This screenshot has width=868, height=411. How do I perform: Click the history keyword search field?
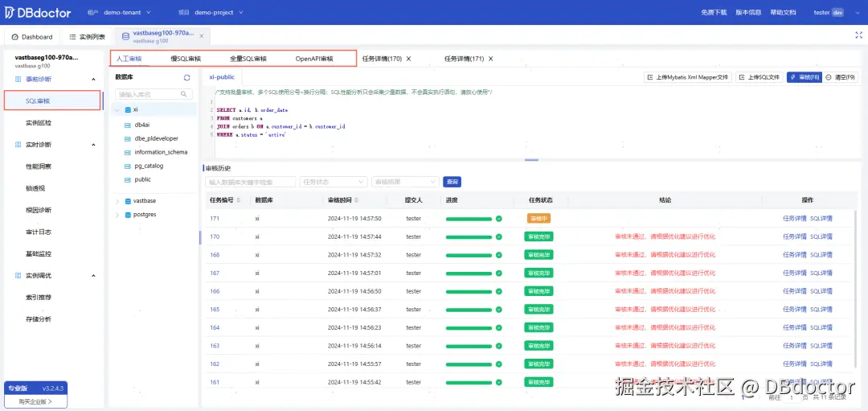(250, 182)
